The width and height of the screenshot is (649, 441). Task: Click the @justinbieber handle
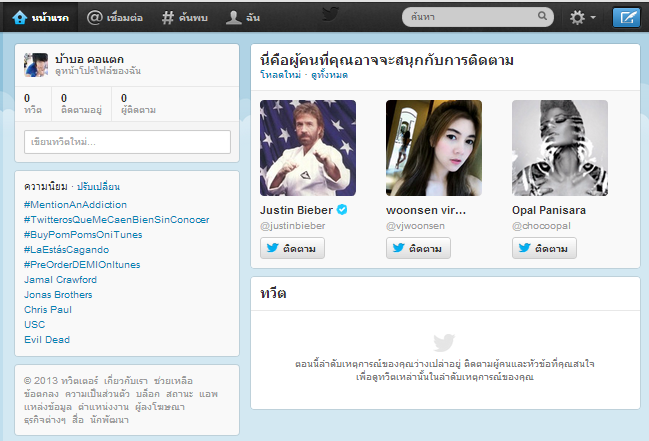293,226
